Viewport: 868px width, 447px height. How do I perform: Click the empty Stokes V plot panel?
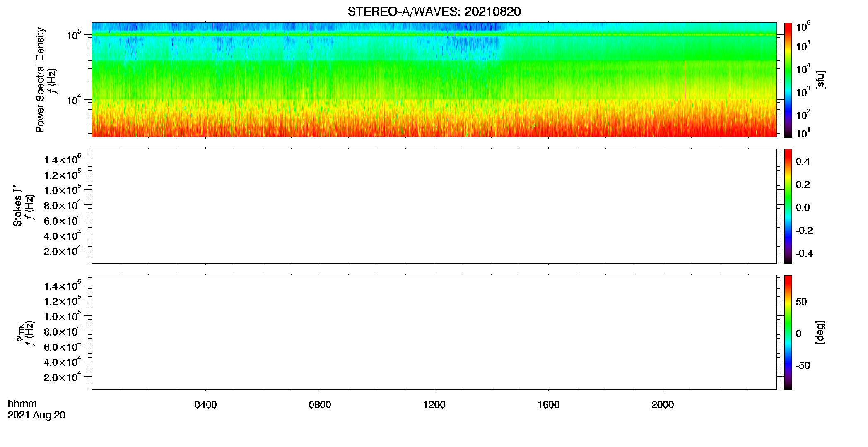[434, 206]
